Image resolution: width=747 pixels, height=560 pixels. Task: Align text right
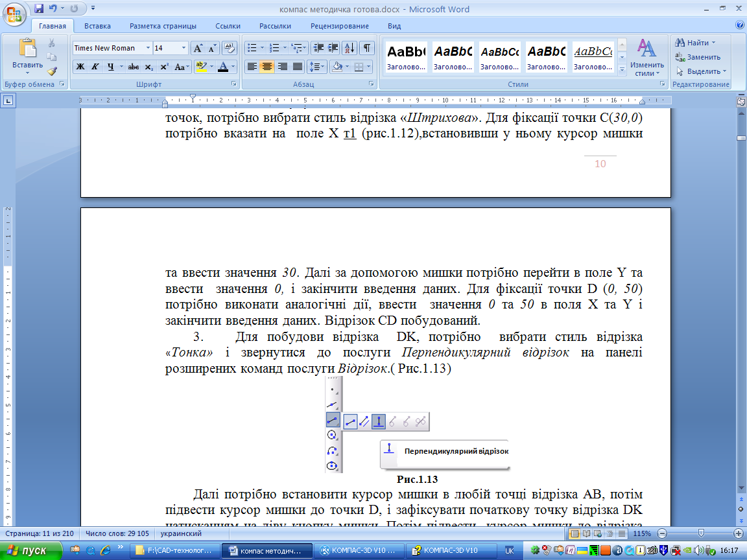coord(283,67)
